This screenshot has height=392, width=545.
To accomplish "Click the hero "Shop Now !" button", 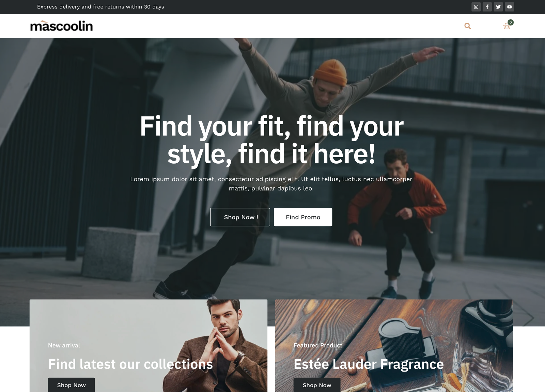I will [240, 217].
